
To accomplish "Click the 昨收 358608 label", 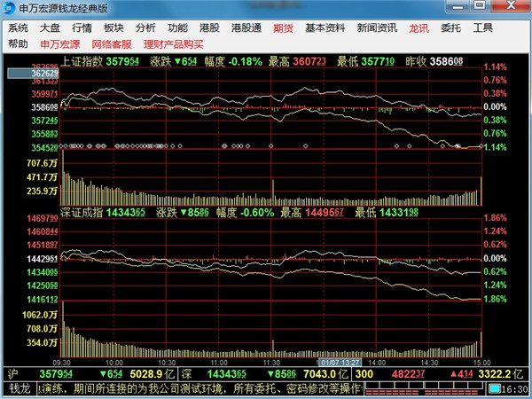I will [434, 61].
